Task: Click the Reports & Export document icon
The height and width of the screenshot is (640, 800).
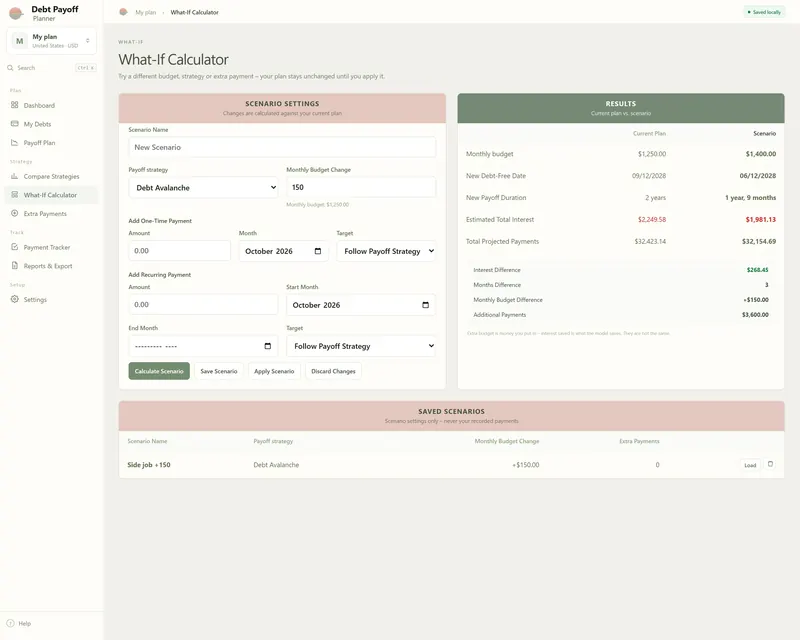Action: coord(14,265)
